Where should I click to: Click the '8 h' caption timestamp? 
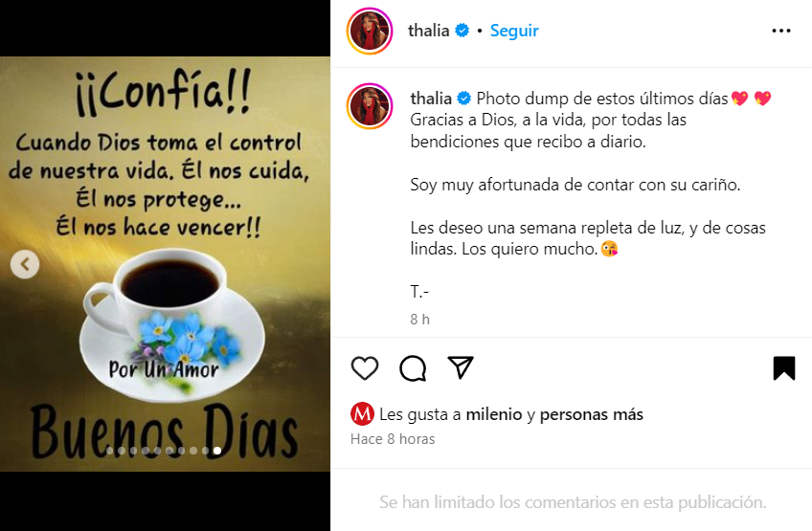click(420, 320)
